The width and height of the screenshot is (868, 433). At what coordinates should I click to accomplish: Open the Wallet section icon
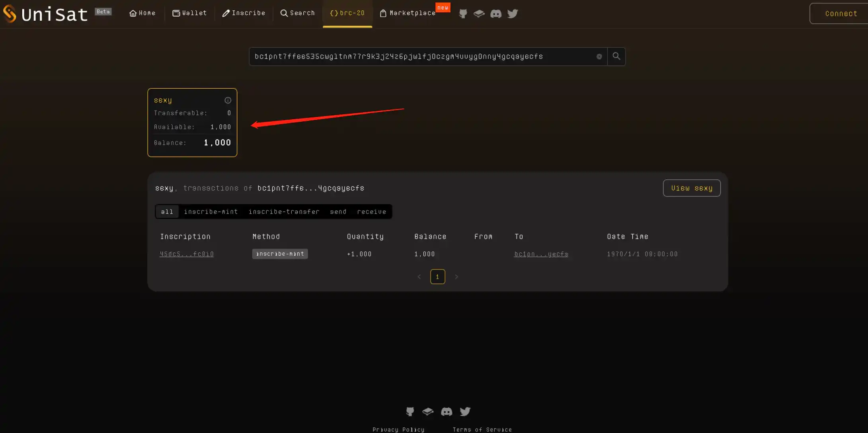pos(177,13)
